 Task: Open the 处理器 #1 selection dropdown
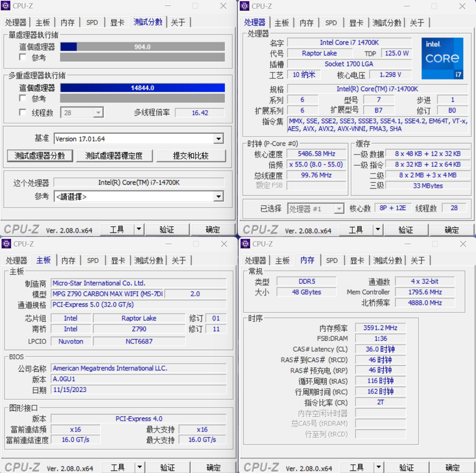click(x=339, y=209)
